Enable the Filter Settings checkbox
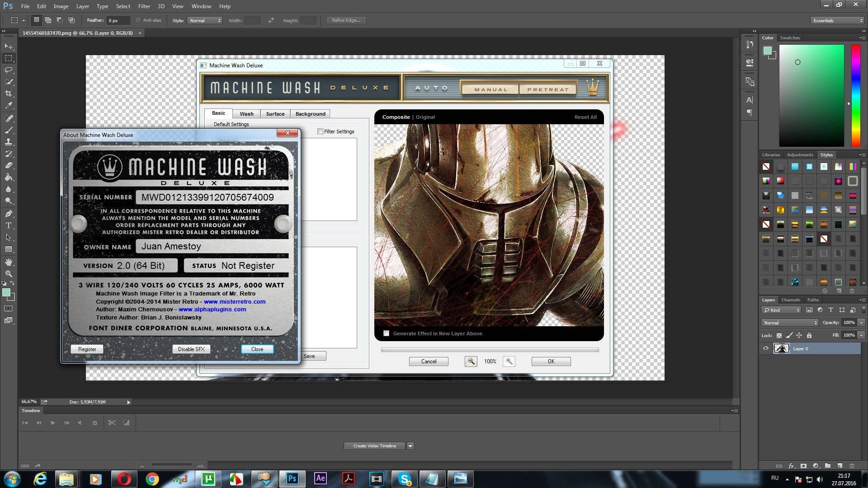This screenshot has height=488, width=868. [x=320, y=131]
